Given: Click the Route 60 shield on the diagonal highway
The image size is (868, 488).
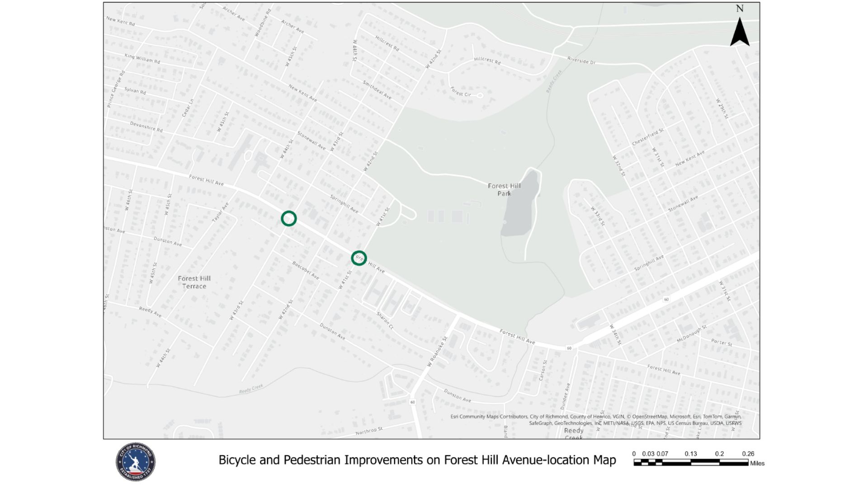Looking at the screenshot, I should pos(666,300).
